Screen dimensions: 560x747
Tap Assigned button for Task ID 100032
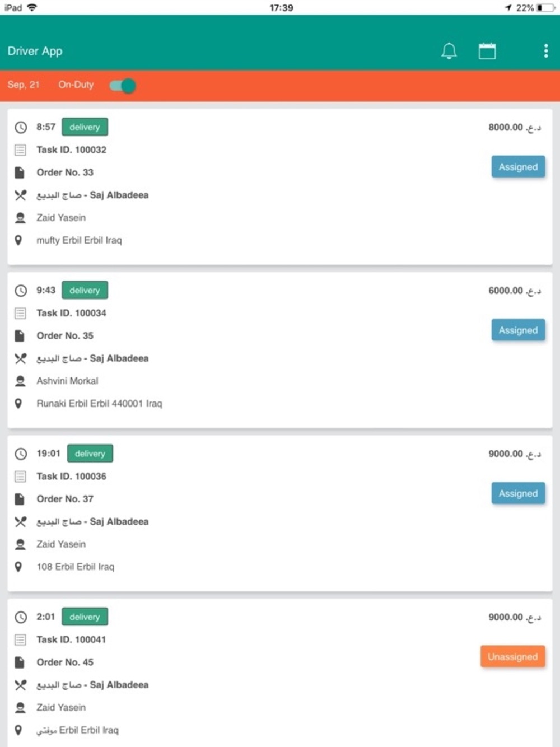pos(518,167)
